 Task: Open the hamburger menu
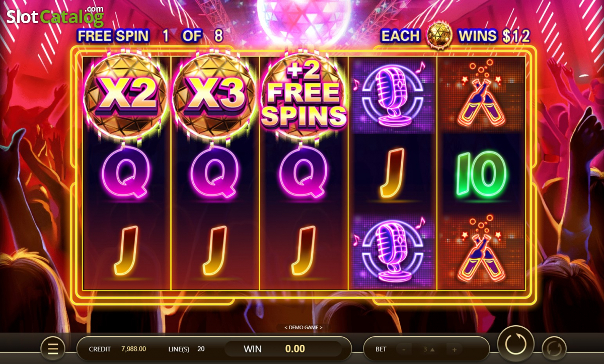(x=53, y=348)
